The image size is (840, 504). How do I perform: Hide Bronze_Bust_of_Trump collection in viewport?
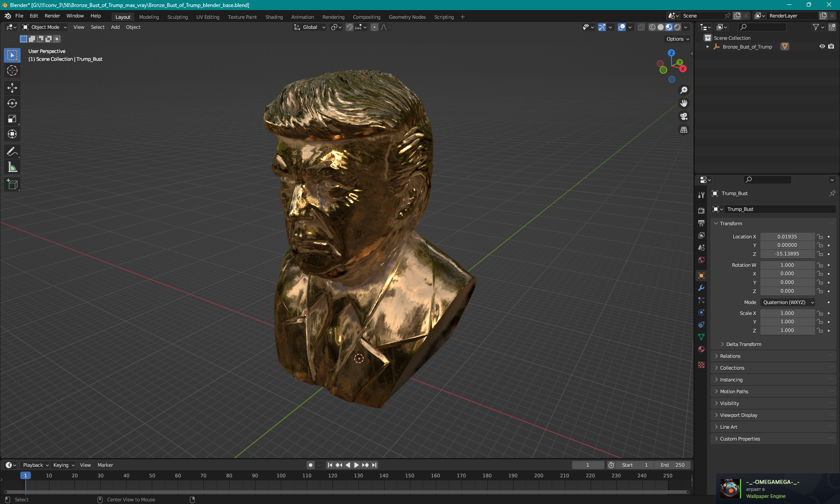click(822, 46)
